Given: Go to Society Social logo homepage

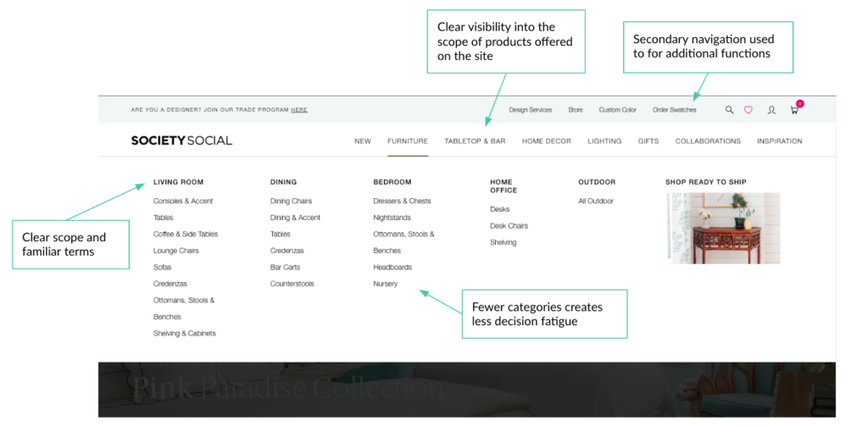Looking at the screenshot, I should click(181, 141).
